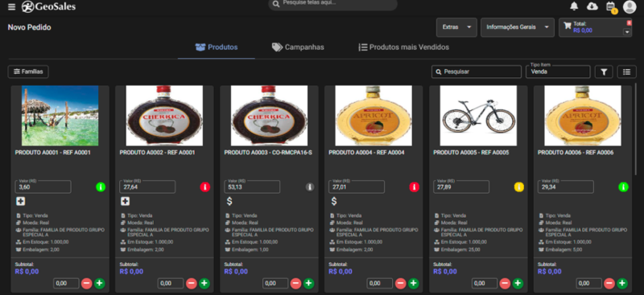This screenshot has height=295, width=644.
Task: Click the cloud download icon
Action: (592, 6)
